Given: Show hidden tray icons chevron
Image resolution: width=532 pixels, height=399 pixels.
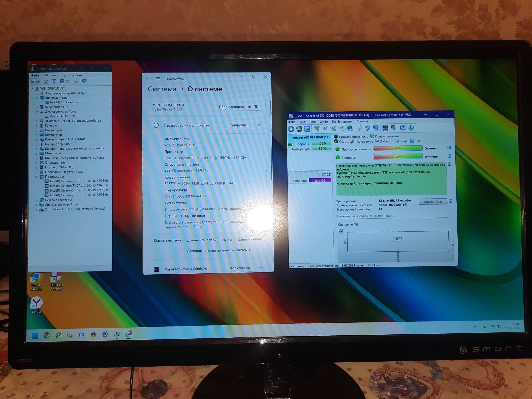Looking at the screenshot, I should [475, 327].
